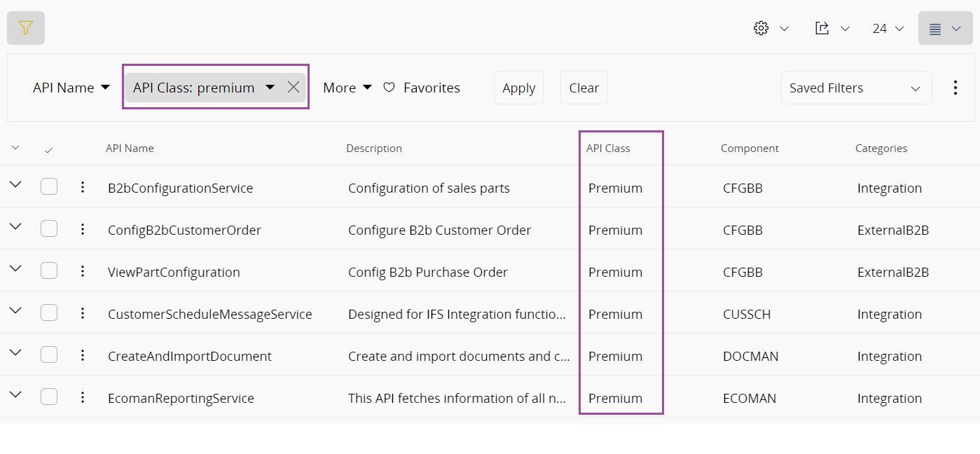This screenshot has height=454, width=980.
Task: Open the API Name filter dropdown
Action: [71, 88]
